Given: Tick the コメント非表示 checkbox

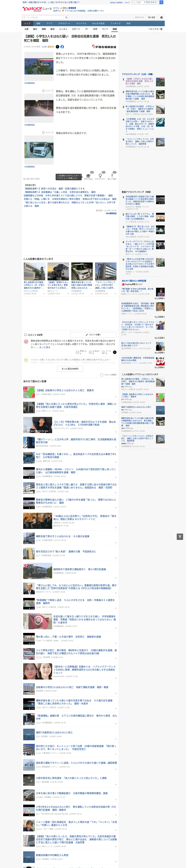Looking at the screenshot, I should [x=102, y=375].
